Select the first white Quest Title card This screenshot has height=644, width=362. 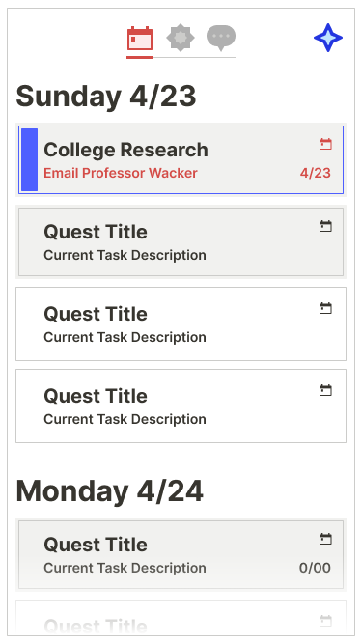click(181, 324)
